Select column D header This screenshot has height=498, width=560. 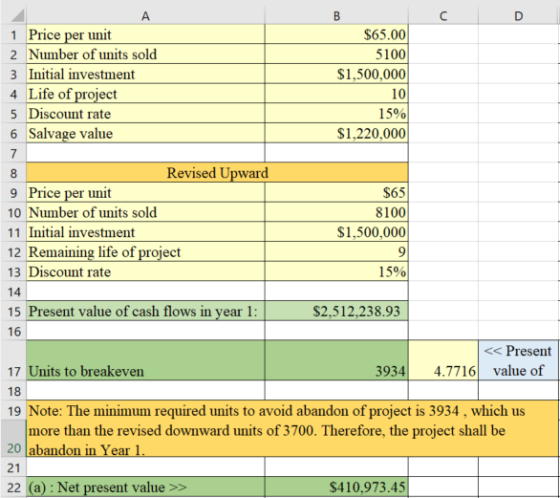[519, 16]
